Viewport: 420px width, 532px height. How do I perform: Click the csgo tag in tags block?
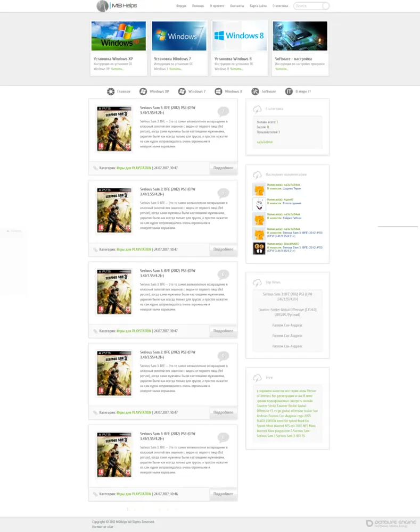300,416
